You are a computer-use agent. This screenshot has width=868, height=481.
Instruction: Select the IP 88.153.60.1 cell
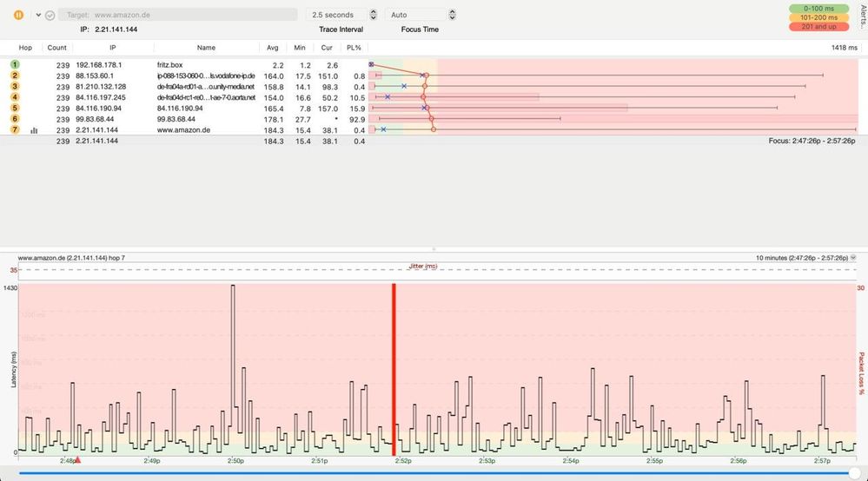tap(95, 76)
